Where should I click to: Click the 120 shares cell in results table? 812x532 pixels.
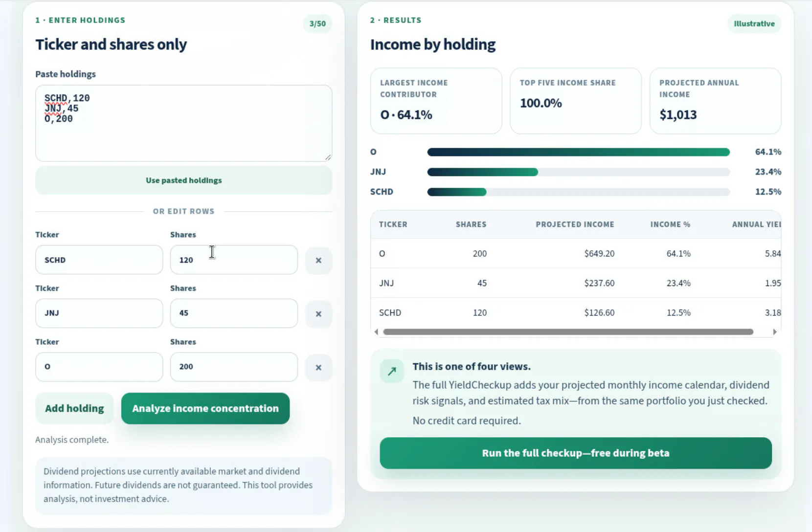[x=479, y=312]
